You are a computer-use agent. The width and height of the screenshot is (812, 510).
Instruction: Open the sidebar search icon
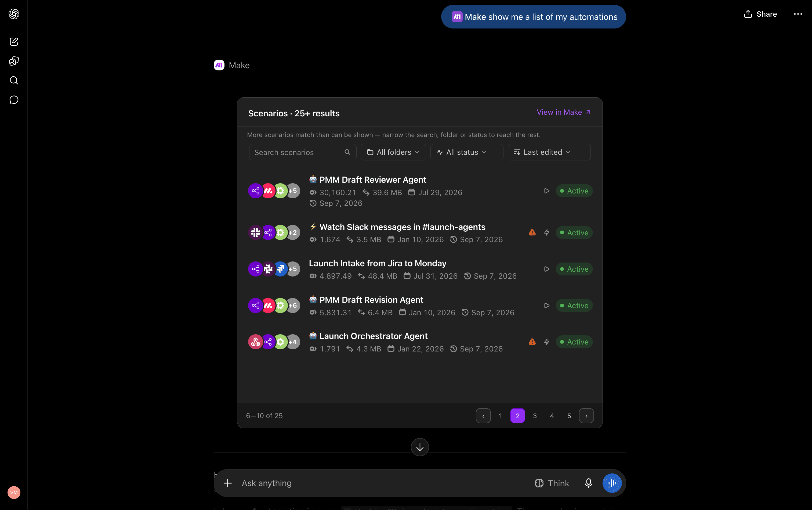coord(14,80)
